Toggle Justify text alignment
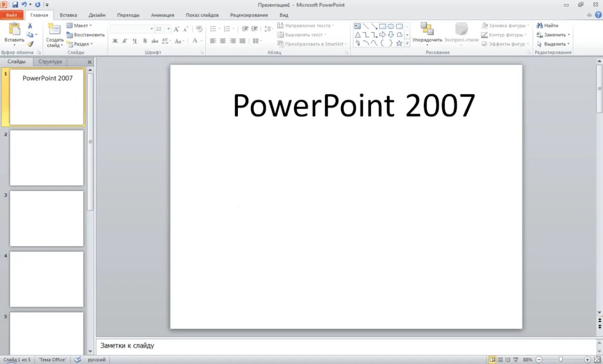 coord(242,41)
